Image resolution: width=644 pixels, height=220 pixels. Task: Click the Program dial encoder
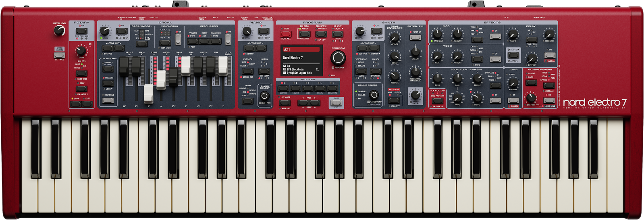pyautogui.click(x=338, y=58)
